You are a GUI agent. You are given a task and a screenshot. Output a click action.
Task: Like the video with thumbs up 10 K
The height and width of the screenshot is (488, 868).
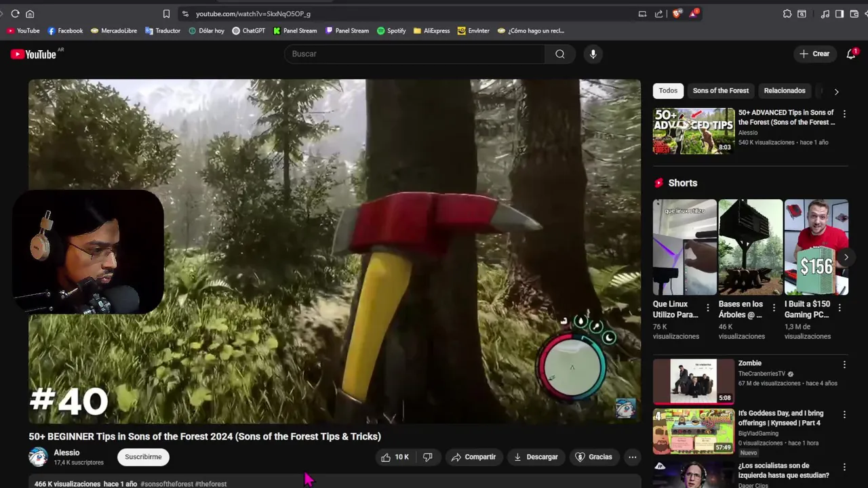(395, 457)
